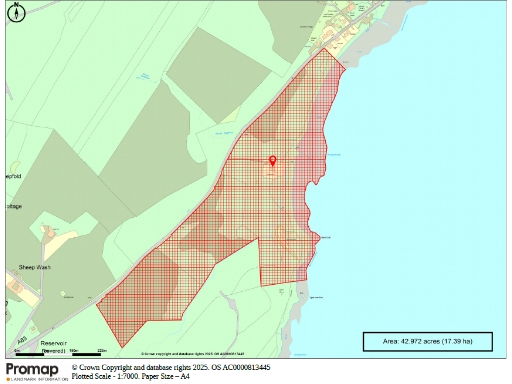Click the small copyright text inside the map
Viewport: 512px width, 384px height.
(193, 354)
